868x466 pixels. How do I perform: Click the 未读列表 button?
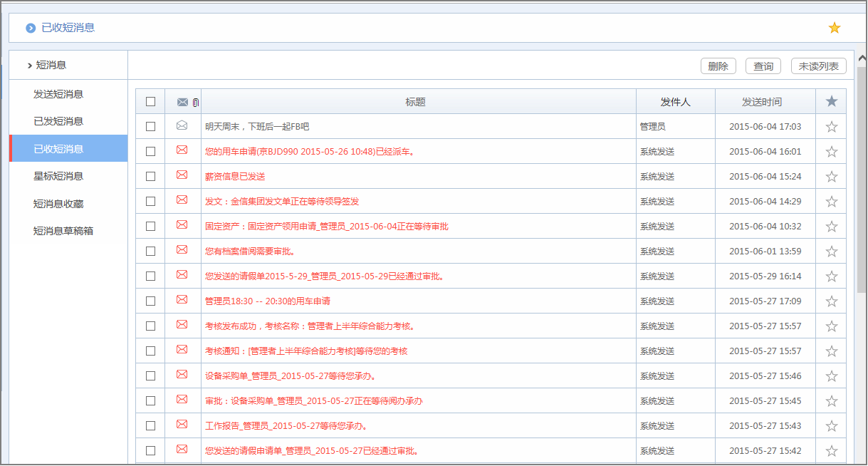tap(818, 66)
